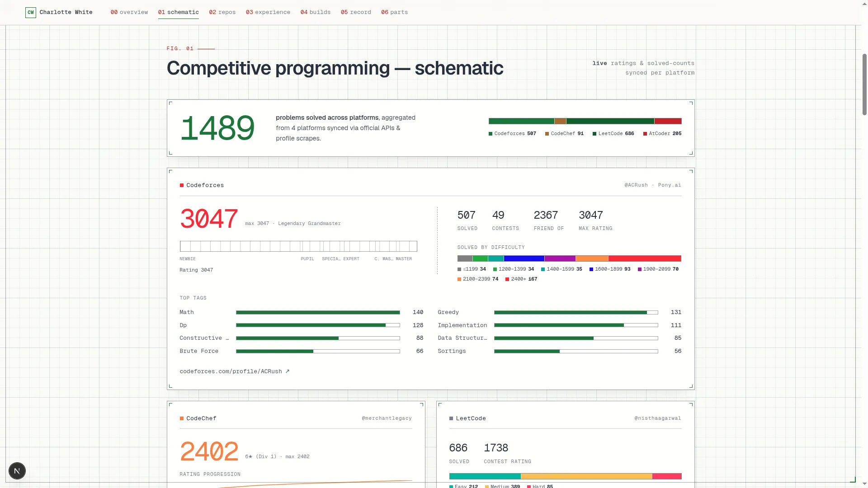Switch to the 02 repos tab

[x=222, y=12]
